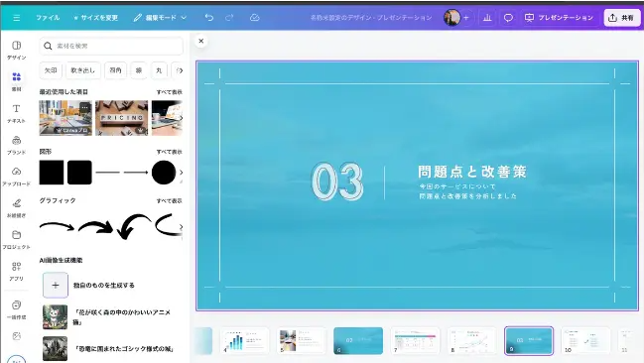Screen dimensions: 644x363
Task: Select the 丸 filter chip
Action: (x=159, y=70)
